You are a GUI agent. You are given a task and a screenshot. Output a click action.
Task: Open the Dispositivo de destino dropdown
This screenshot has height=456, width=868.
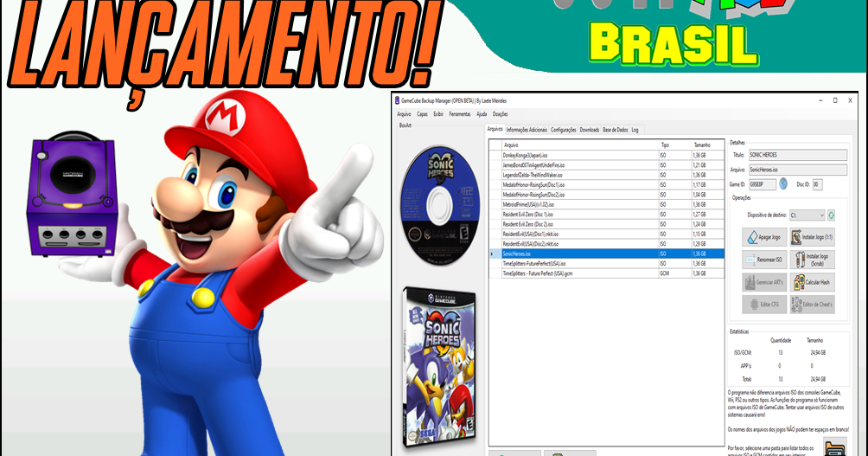(807, 215)
